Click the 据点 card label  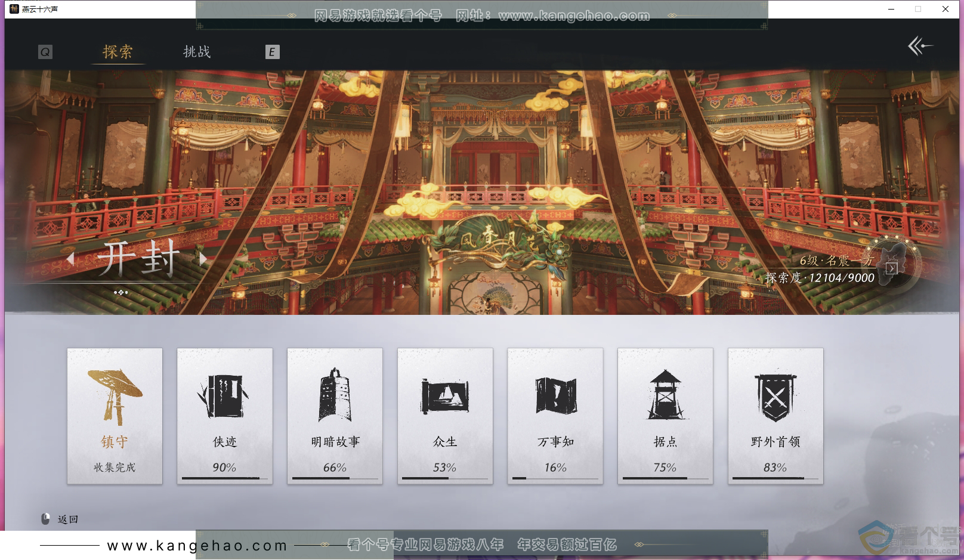665,442
